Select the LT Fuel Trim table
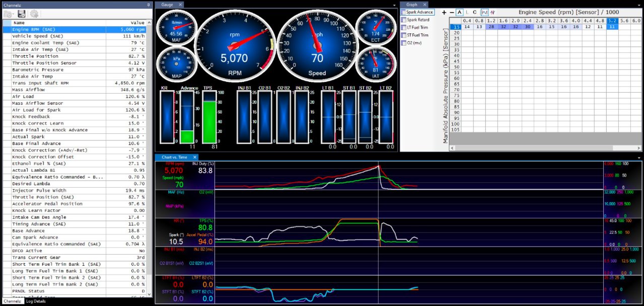Viewport: 644px width, 306px height. point(415,28)
